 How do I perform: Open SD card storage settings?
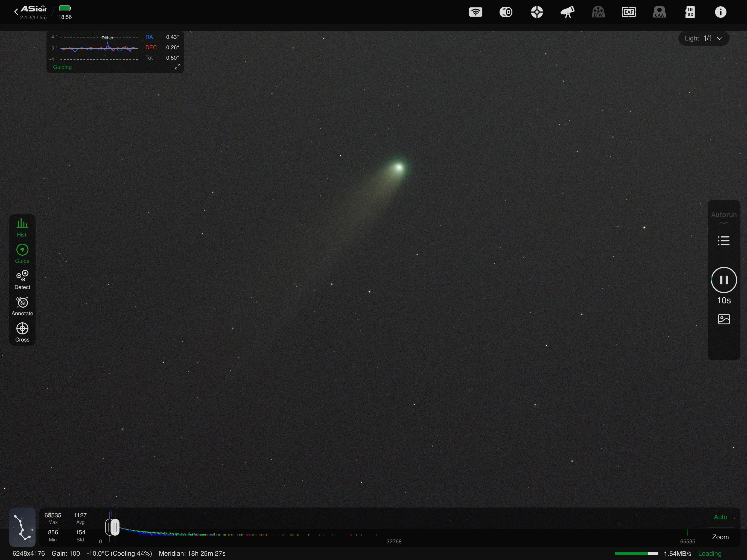click(x=690, y=12)
